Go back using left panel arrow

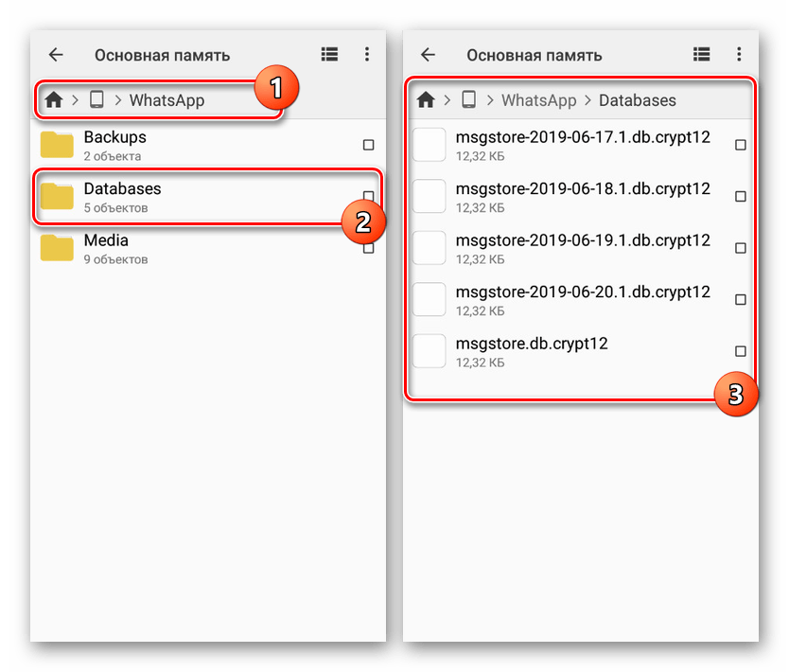56,54
